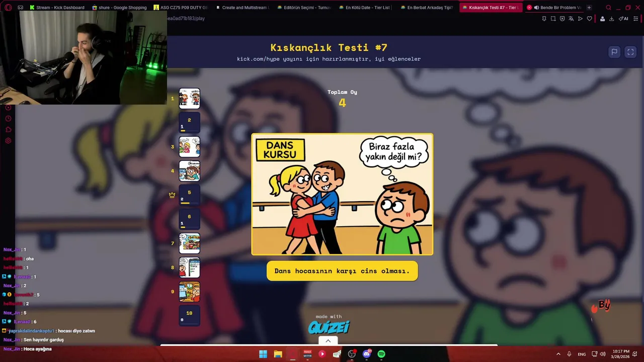Open the sidebar player icon

point(8,108)
